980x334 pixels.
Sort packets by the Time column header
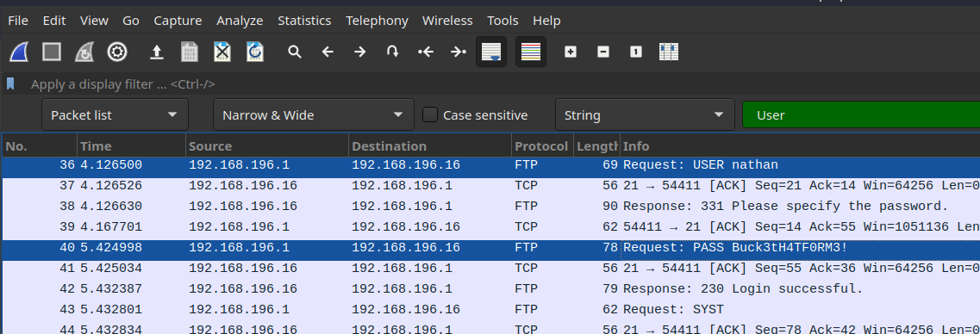click(131, 146)
